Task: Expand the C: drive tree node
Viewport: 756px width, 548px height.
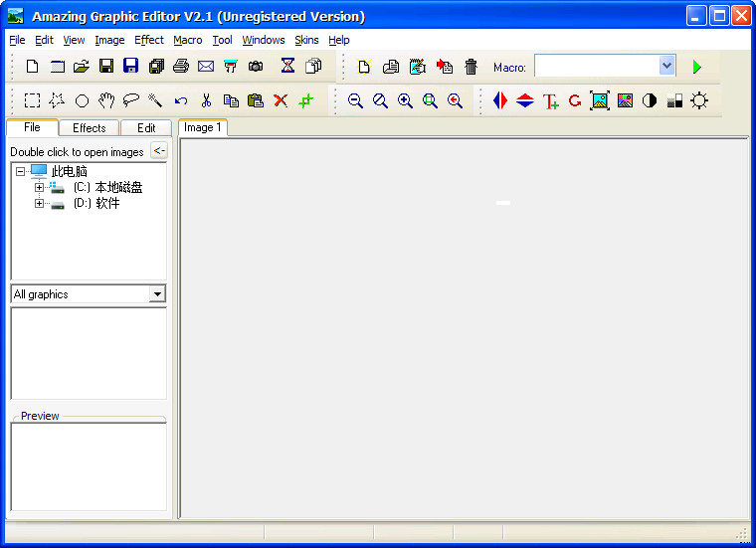Action: click(x=40, y=187)
